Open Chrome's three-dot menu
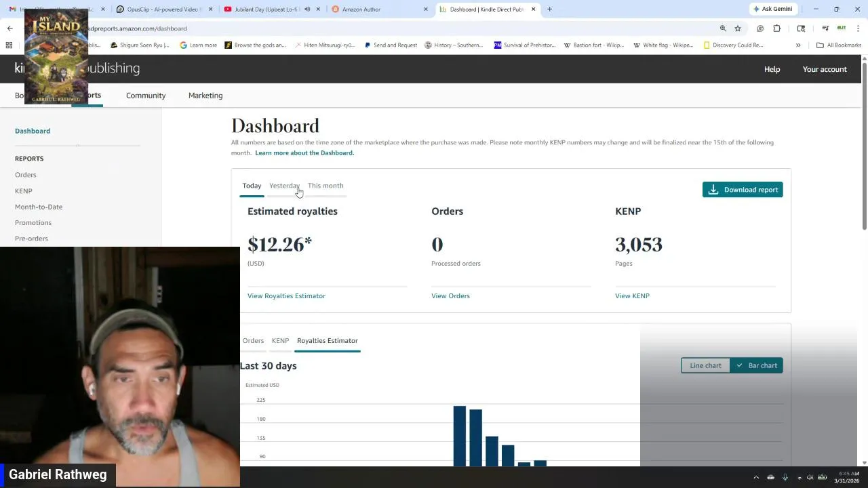The image size is (868, 488). (x=859, y=28)
